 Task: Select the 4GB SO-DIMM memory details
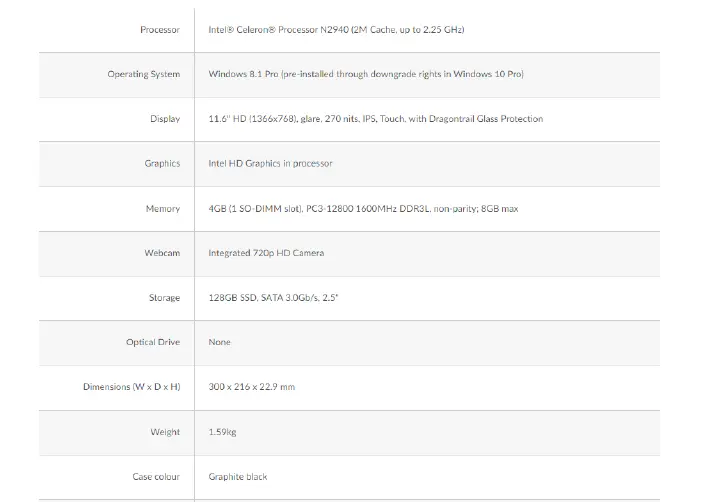click(363, 209)
